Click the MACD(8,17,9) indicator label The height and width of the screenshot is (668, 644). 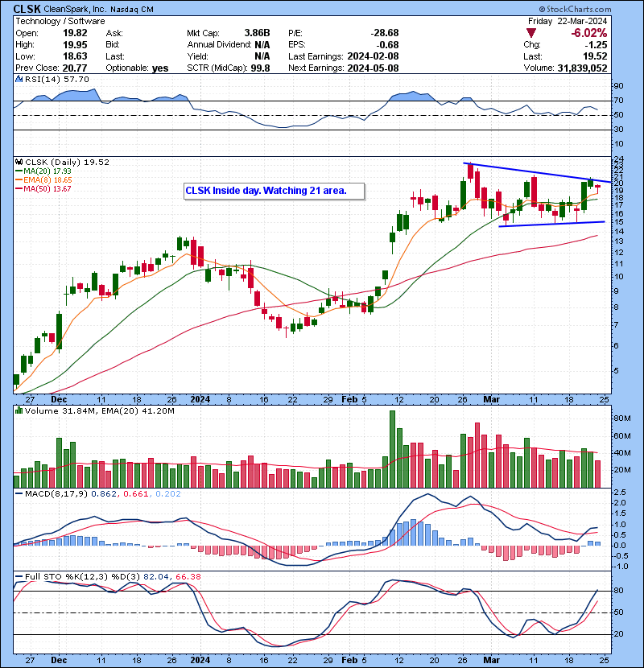click(56, 494)
